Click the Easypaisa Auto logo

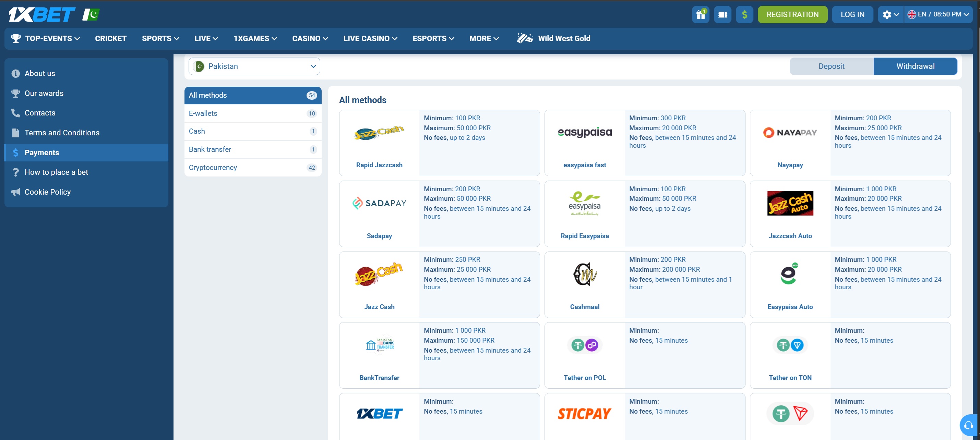coord(789,274)
